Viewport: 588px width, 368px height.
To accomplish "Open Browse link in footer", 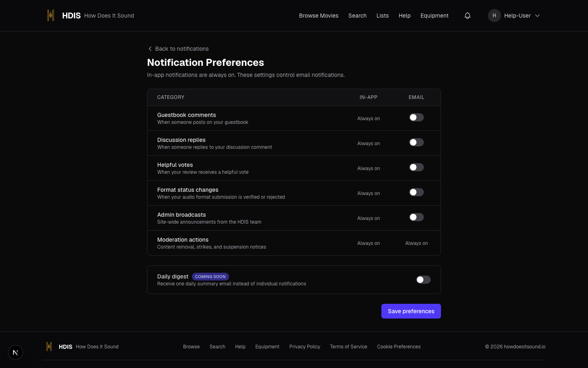I will [192, 347].
